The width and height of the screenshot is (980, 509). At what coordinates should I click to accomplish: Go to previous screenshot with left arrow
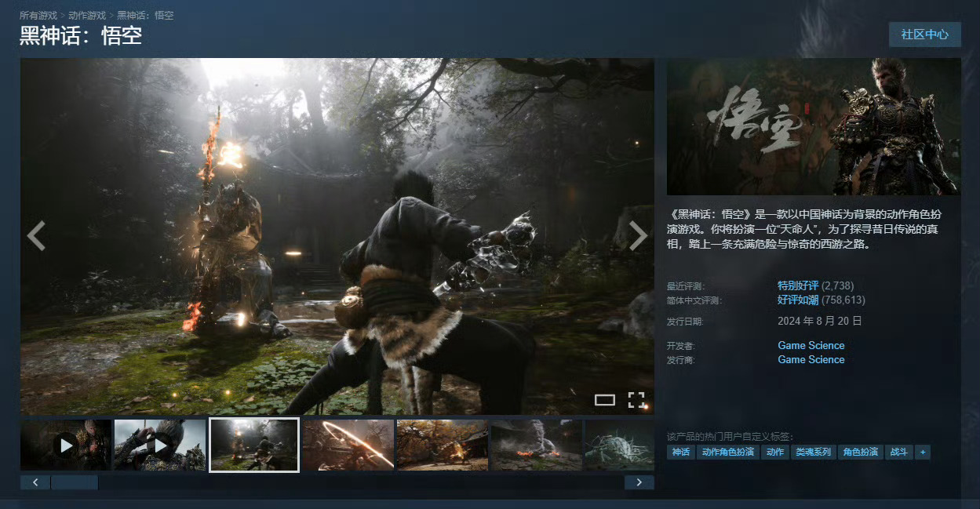(36, 235)
